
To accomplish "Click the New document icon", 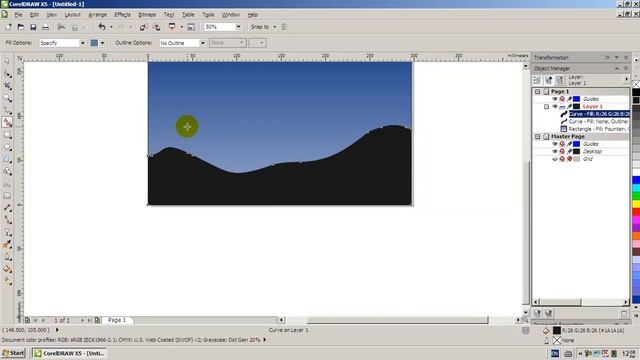I will [8, 27].
